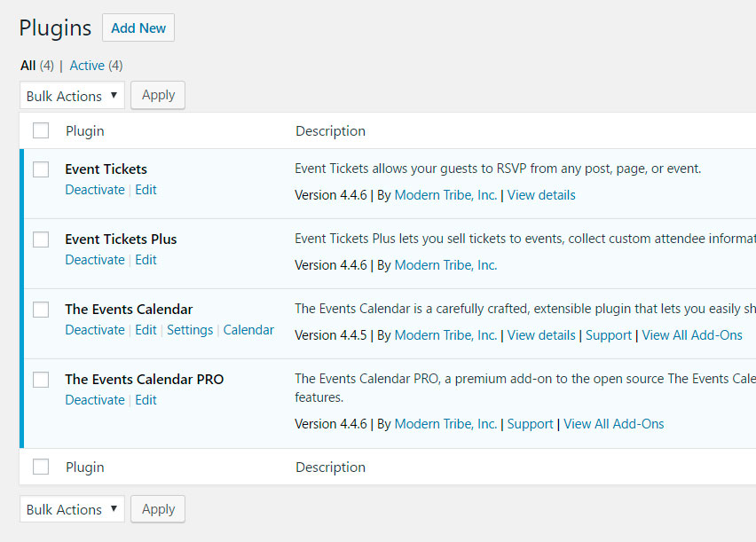Open the bottom Bulk Actions dropdown
Viewport: 756px width, 542px height.
72,509
